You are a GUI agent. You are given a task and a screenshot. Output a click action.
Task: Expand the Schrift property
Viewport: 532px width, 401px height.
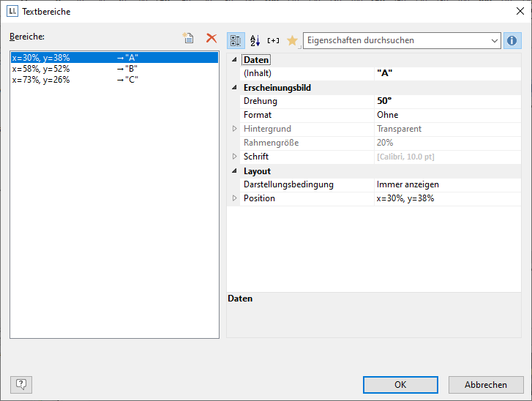click(x=234, y=157)
